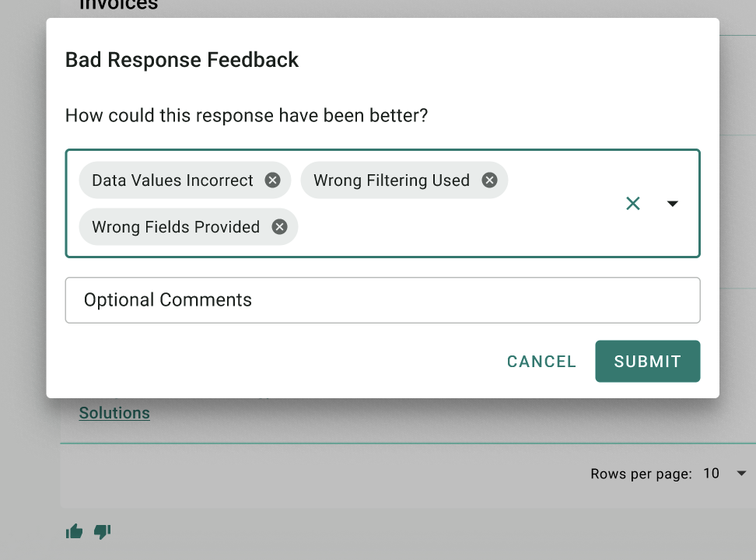Cancel the feedback dialog
756x560 pixels.
point(541,361)
